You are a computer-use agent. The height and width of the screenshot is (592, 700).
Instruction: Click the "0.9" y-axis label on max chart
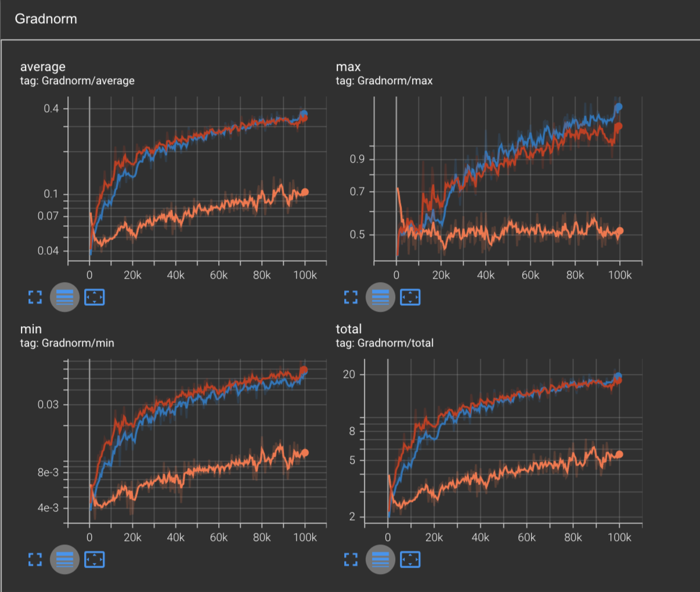click(358, 159)
